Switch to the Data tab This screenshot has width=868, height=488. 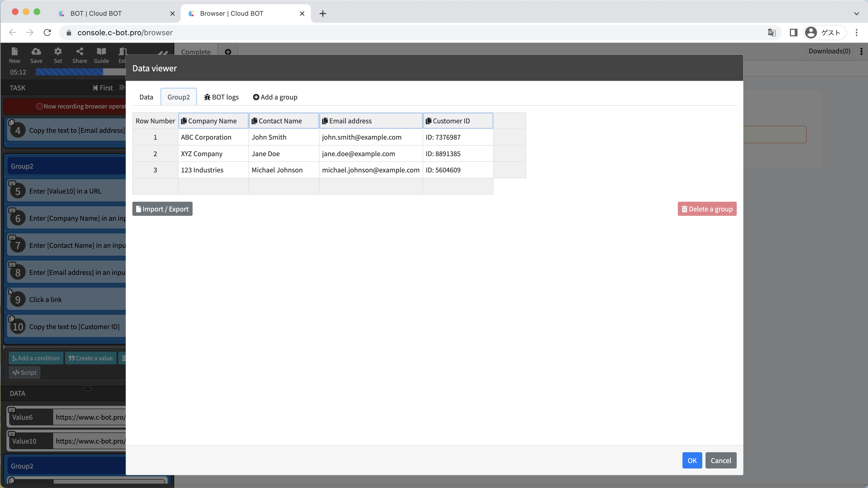tap(146, 97)
